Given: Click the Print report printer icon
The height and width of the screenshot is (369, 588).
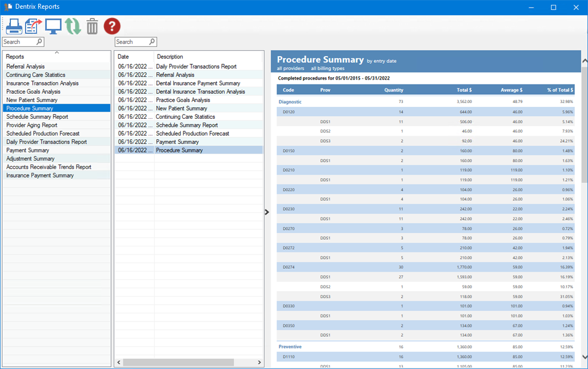Looking at the screenshot, I should coord(14,26).
